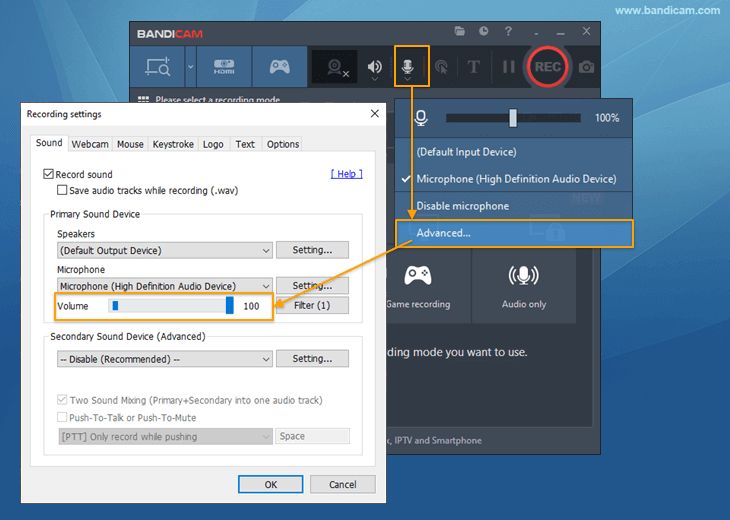730x520 pixels.
Task: Toggle the mouse cursor effects icon
Action: click(441, 68)
